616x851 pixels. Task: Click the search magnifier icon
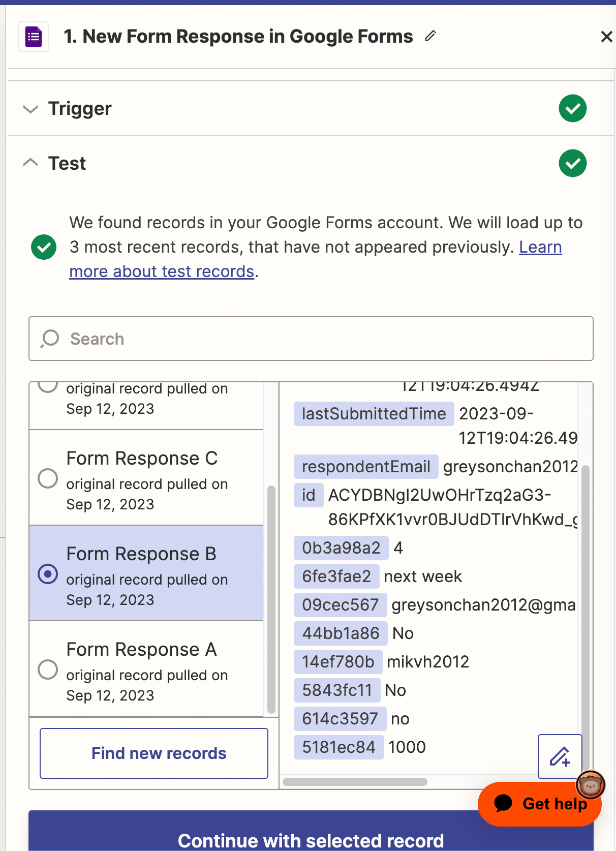tap(50, 339)
